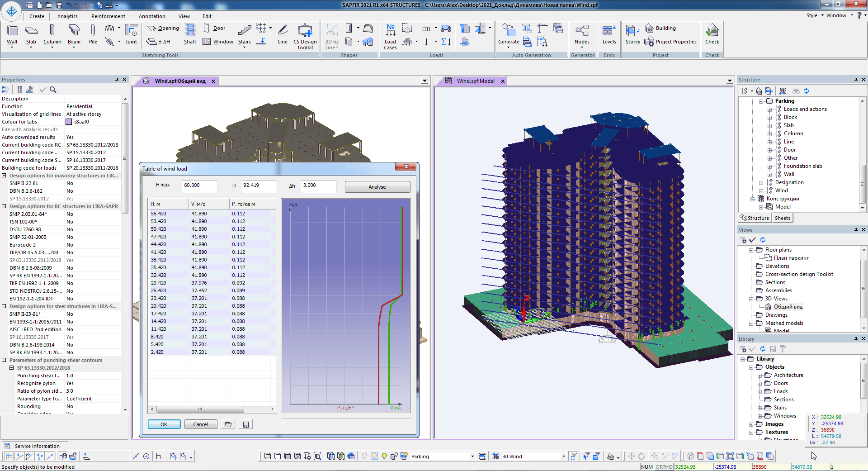Click the c8aaf0 tab colour swatch

(x=69, y=122)
